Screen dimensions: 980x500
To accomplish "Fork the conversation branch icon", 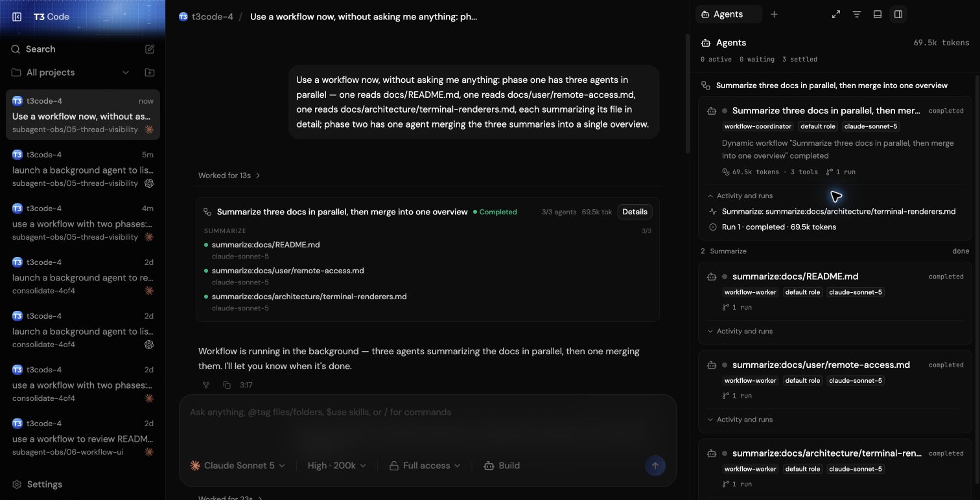I will [206, 385].
